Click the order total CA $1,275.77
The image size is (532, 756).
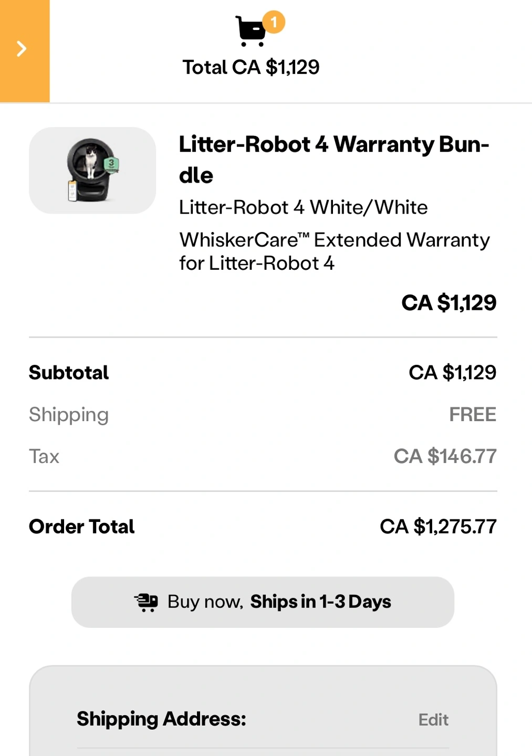pyautogui.click(x=438, y=527)
